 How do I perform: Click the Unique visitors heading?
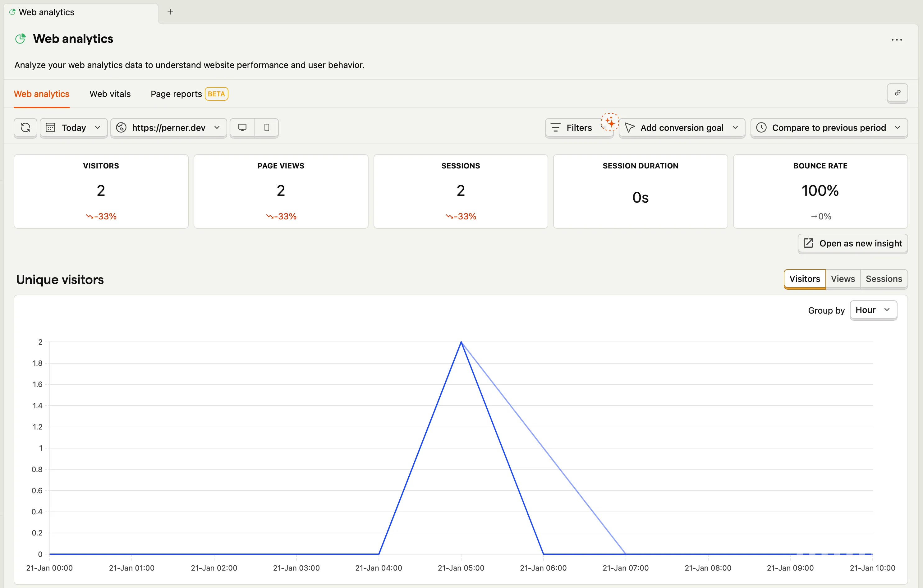click(60, 280)
